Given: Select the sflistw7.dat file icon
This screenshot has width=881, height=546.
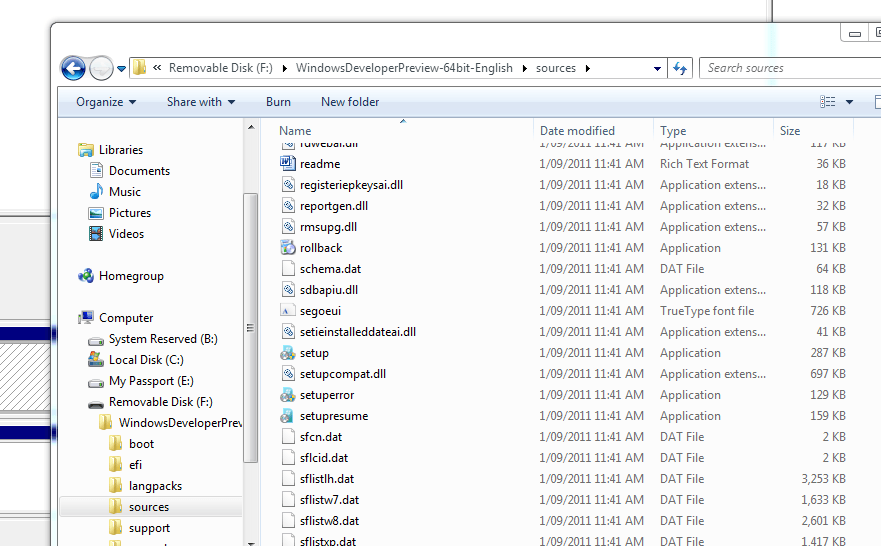Looking at the screenshot, I should (x=288, y=500).
